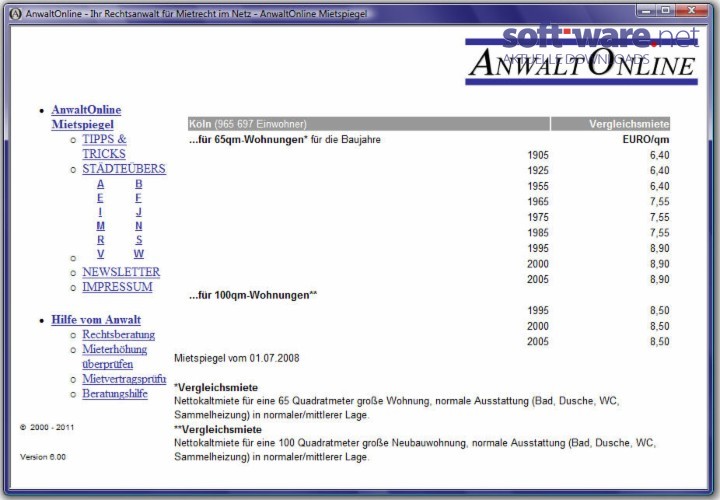Open Mieterhöhung überprüfen link
This screenshot has height=500, width=720.
pyautogui.click(x=114, y=356)
